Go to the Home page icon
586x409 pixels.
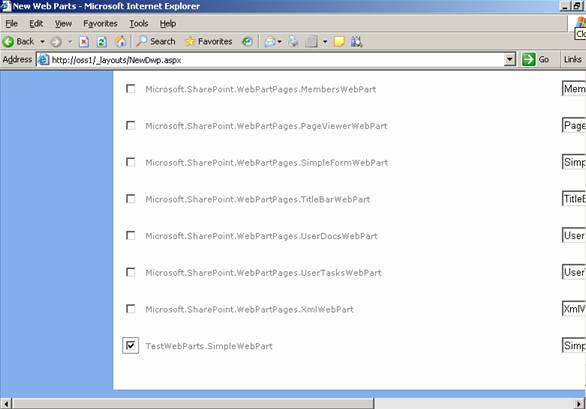[x=120, y=41]
